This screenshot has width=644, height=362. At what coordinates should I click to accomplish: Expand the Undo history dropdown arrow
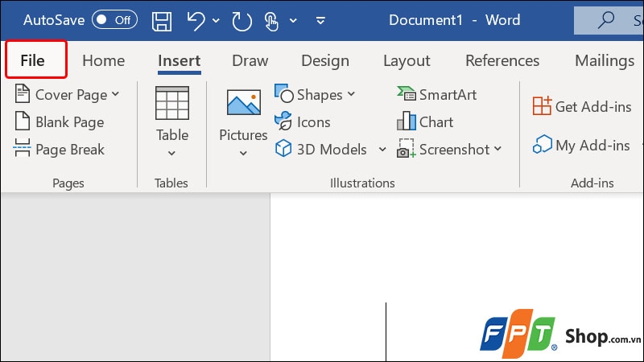(216, 21)
